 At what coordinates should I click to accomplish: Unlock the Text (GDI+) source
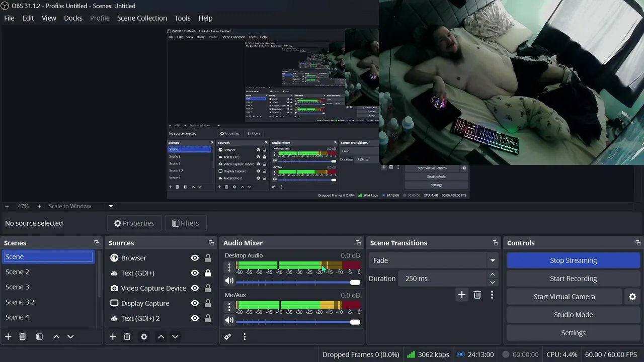click(208, 273)
